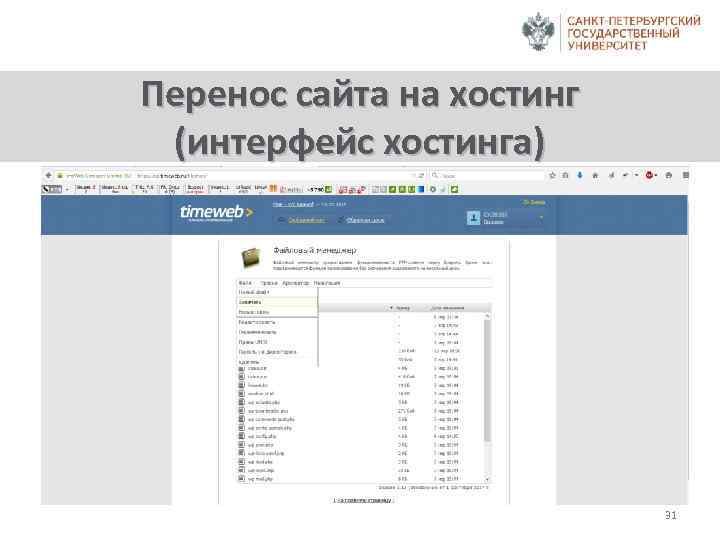720x540 pixels.
Task: Select the wp-comments-post.php file row
Action: point(360,419)
